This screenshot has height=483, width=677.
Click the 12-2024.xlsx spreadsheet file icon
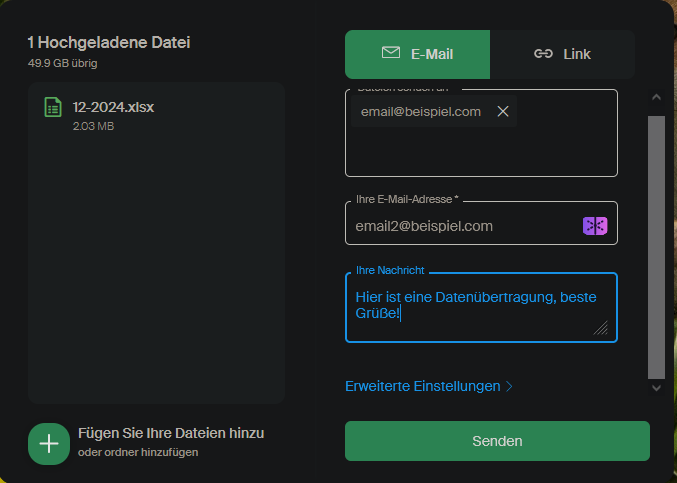pyautogui.click(x=53, y=107)
